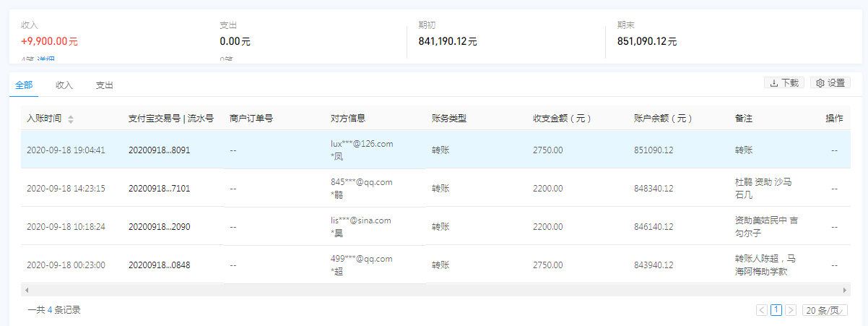868x326 pixels.
Task: Open the 设置 settings button
Action: (x=830, y=83)
